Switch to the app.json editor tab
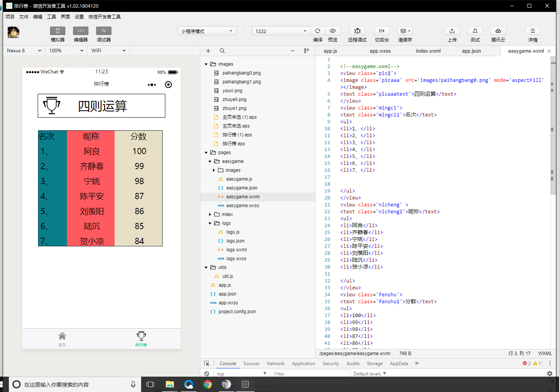 click(471, 51)
